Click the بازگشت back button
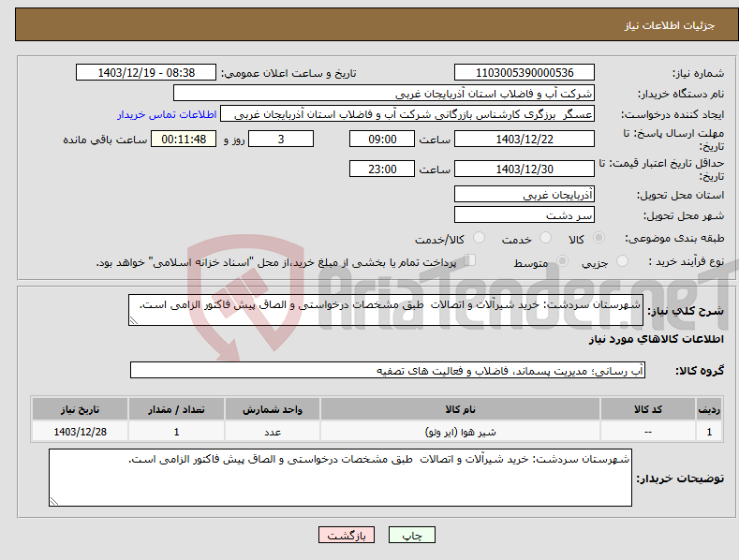The width and height of the screenshot is (739, 560). [347, 535]
